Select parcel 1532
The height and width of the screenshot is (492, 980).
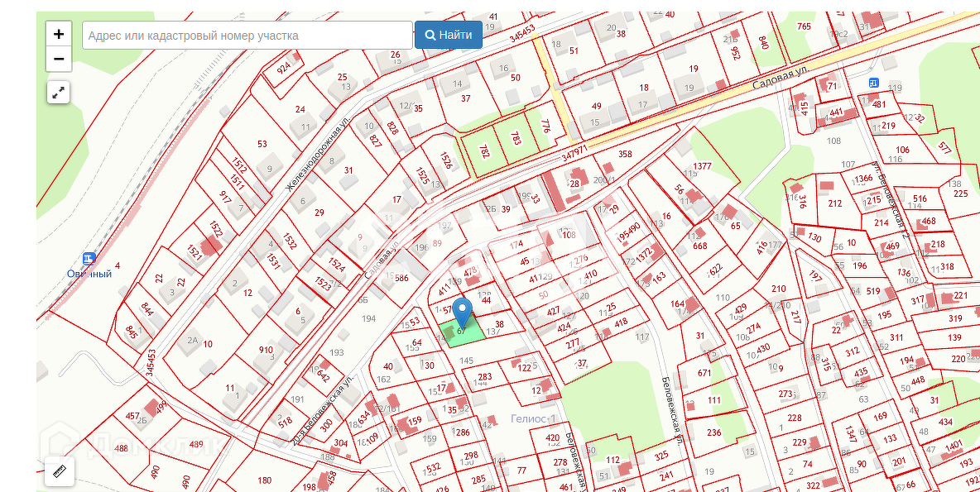tap(290, 241)
